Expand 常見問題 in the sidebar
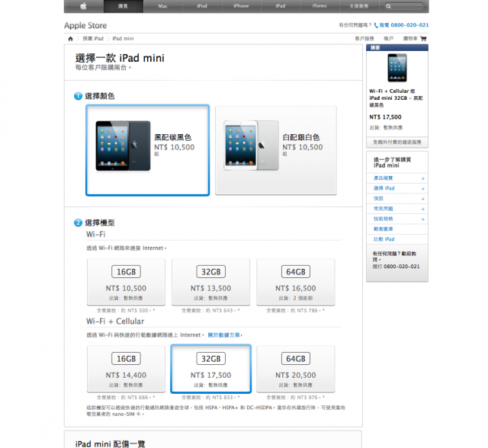This screenshot has width=488, height=448. 399,209
